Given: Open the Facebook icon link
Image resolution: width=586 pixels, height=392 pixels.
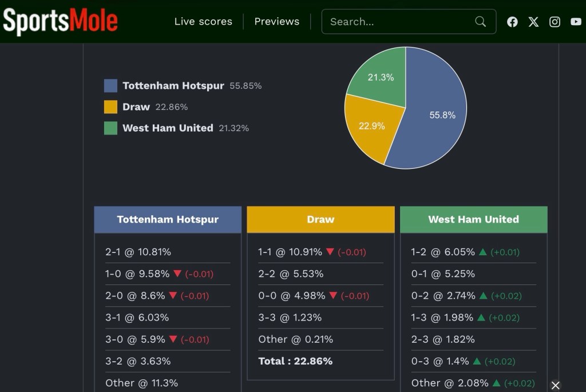Looking at the screenshot, I should [512, 22].
